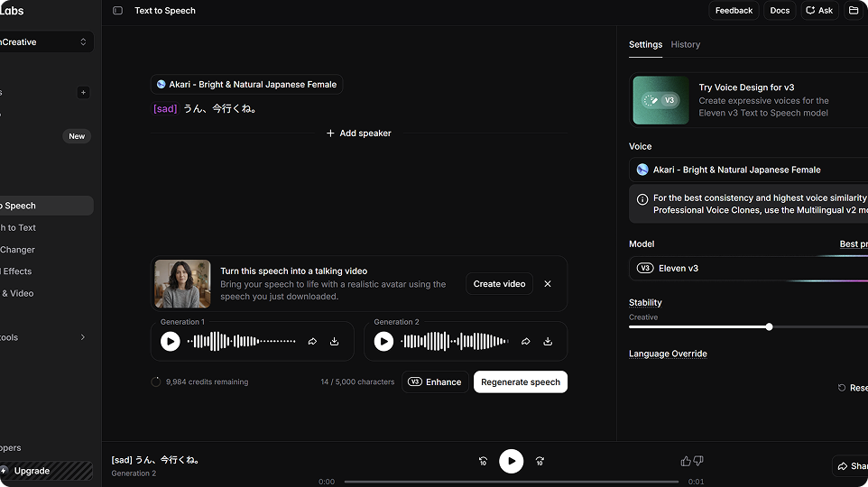Open the Docs link

(780, 11)
